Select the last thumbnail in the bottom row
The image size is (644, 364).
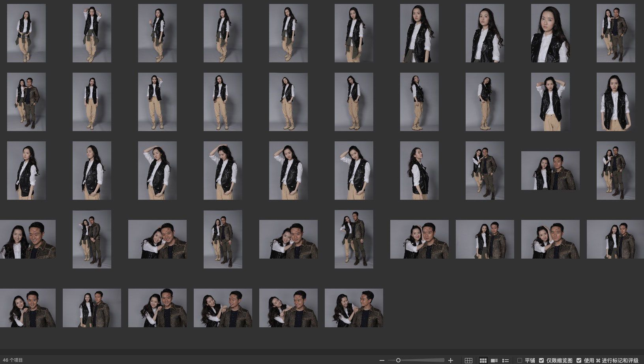[354, 308]
